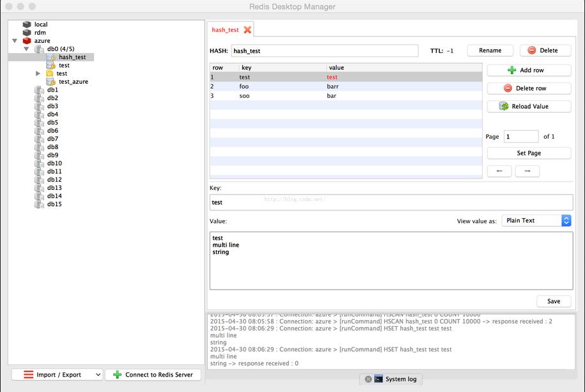Click the red azure server icon
Viewport: 585px width, 392px height.
27,41
